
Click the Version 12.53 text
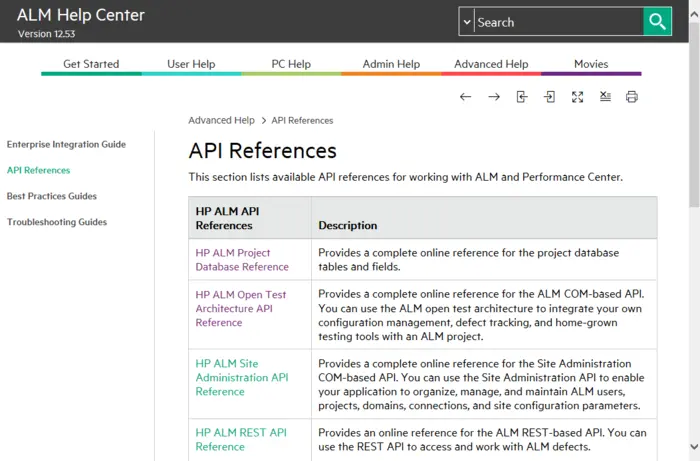46,34
